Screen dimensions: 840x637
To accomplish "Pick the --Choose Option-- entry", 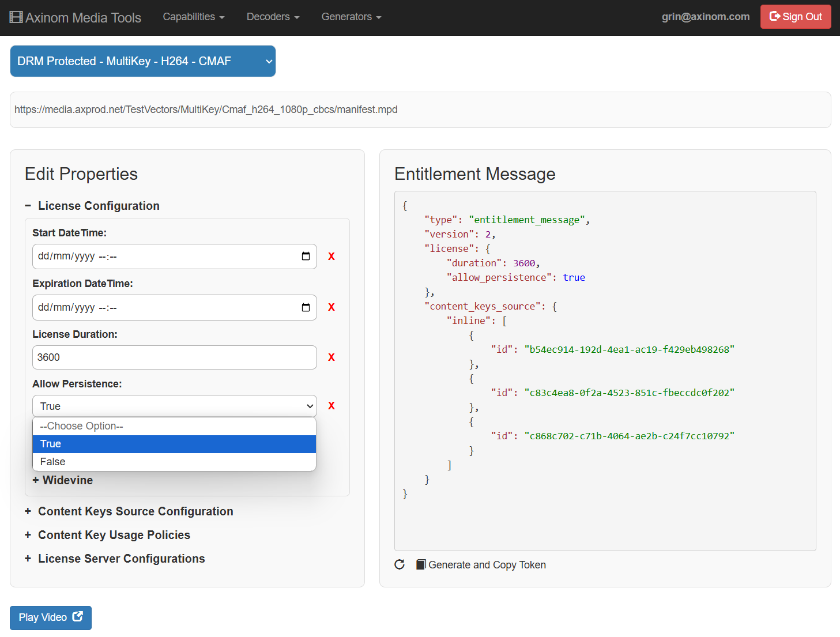I will coord(174,426).
